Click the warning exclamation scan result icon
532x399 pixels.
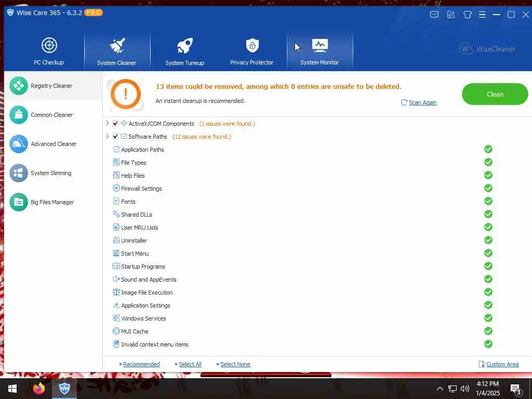click(x=126, y=94)
